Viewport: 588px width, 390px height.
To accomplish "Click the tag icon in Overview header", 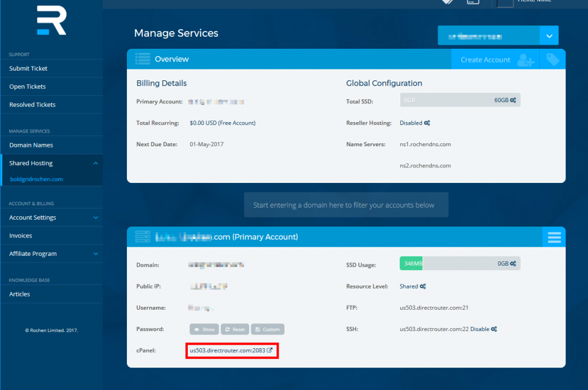I will [x=552, y=60].
